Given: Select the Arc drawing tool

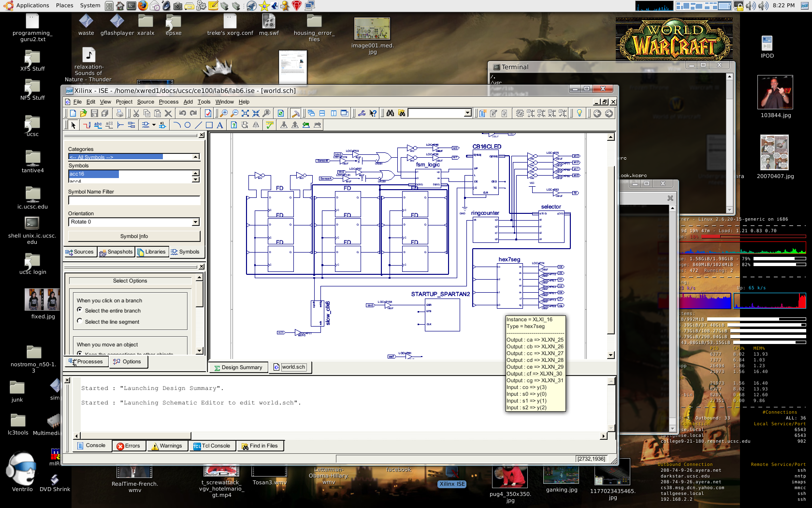Looking at the screenshot, I should point(177,125).
